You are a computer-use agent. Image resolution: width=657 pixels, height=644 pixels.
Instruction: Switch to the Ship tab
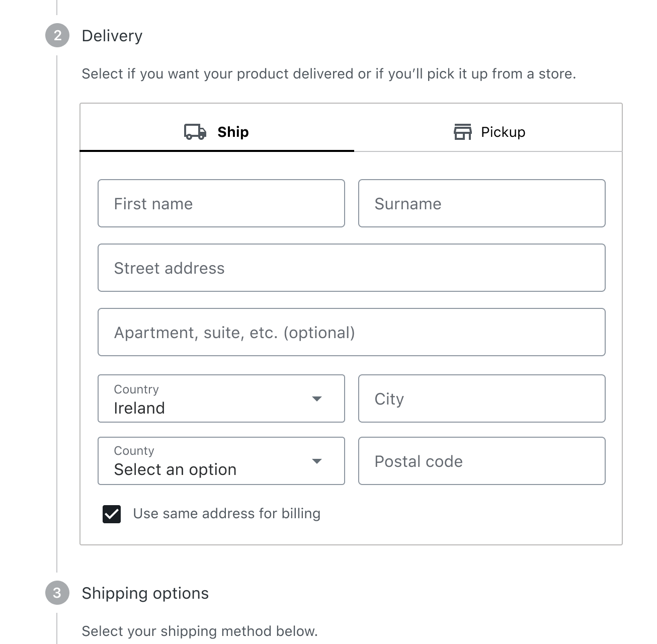pos(217,132)
